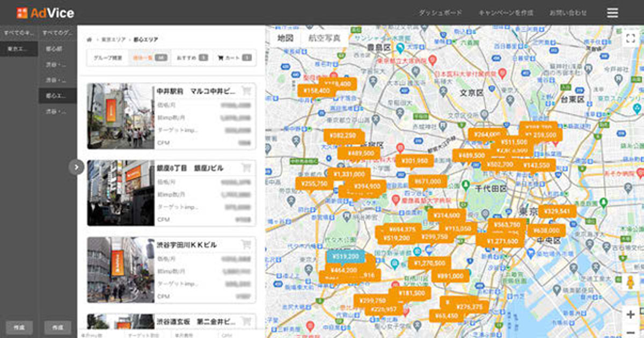Image resolution: width=644 pixels, height=338 pixels.
Task: Click the ¥1,331,000 price marker
Action: (x=349, y=174)
